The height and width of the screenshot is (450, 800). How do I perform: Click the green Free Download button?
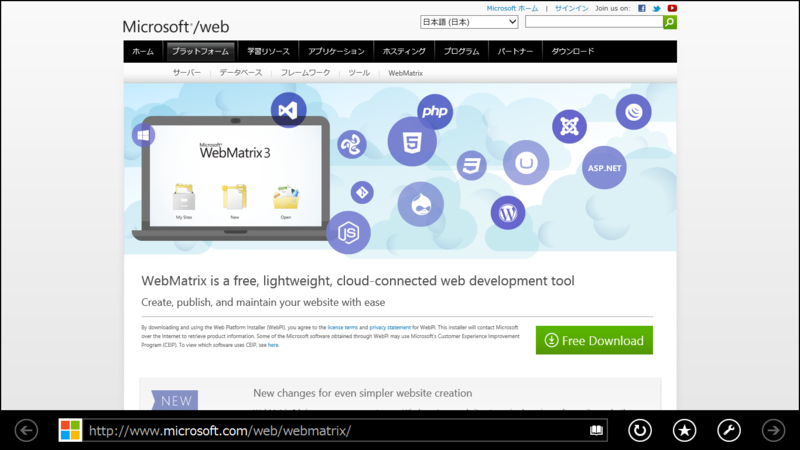point(594,340)
